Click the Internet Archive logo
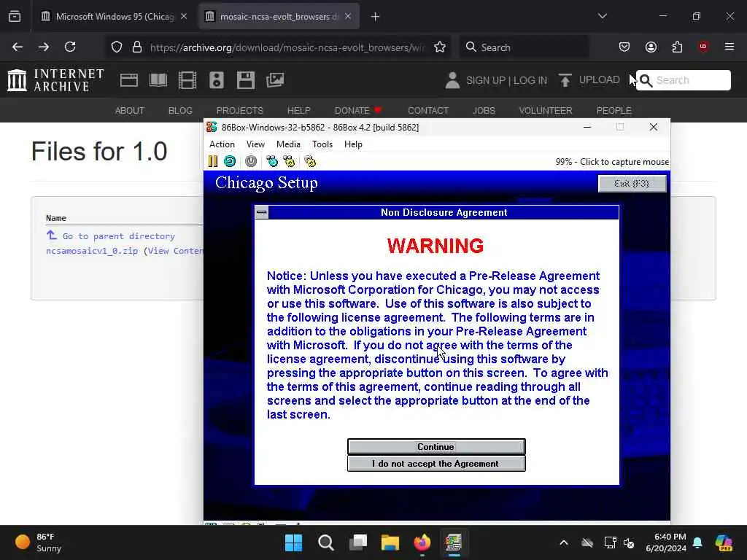The height and width of the screenshot is (560, 747). pyautogui.click(x=55, y=80)
